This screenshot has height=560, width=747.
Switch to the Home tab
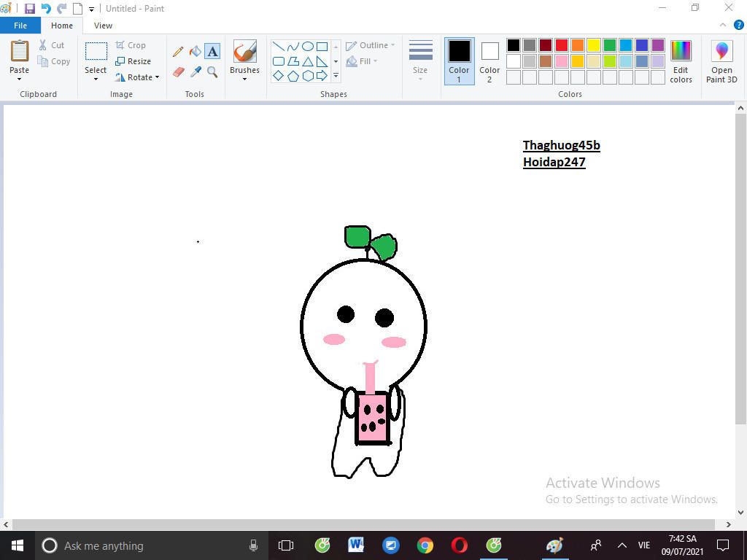click(62, 26)
